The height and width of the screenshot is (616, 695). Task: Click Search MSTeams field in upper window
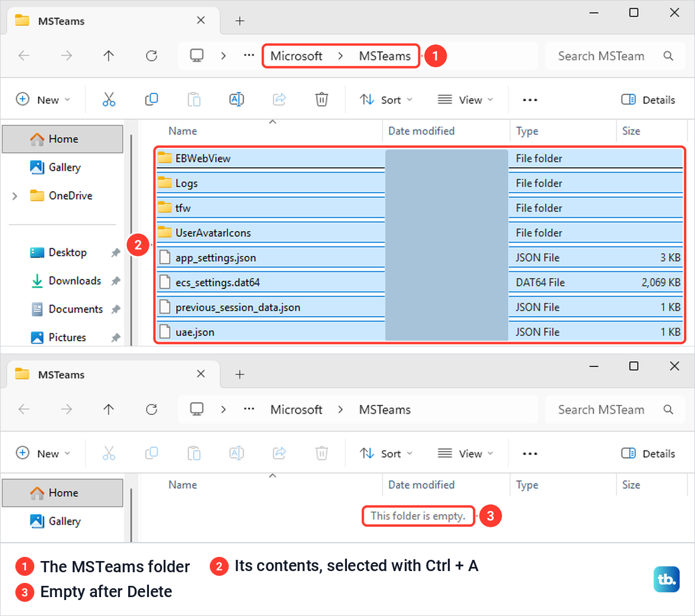point(614,56)
